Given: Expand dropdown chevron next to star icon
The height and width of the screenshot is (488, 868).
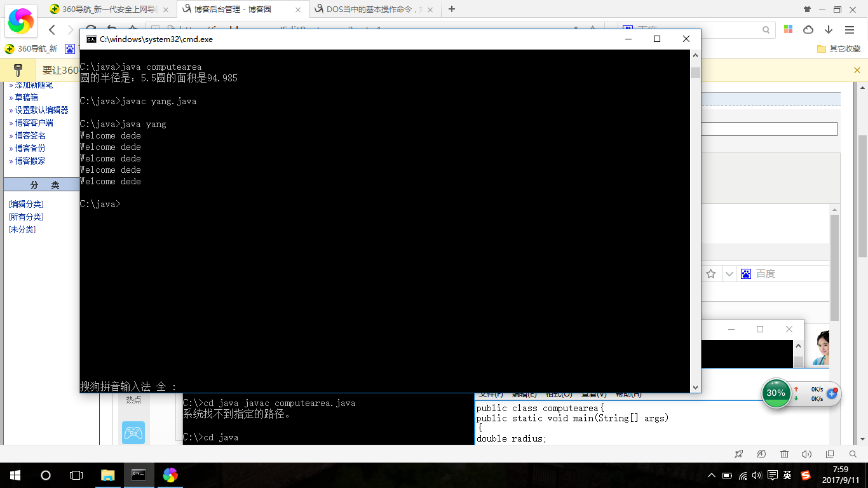Looking at the screenshot, I should pyautogui.click(x=729, y=274).
